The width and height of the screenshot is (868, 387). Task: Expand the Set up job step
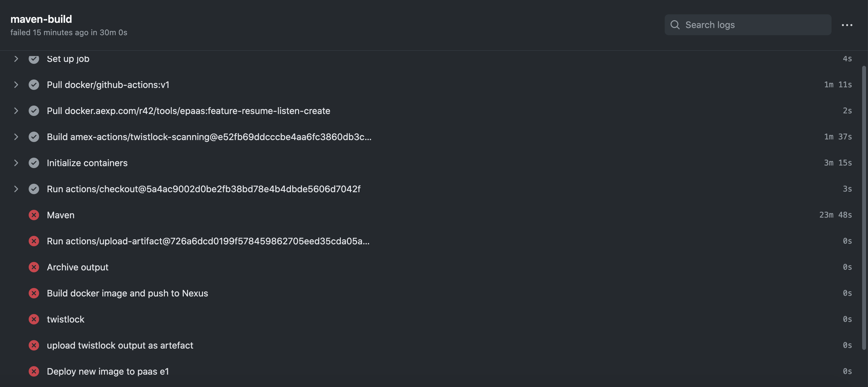(16, 59)
